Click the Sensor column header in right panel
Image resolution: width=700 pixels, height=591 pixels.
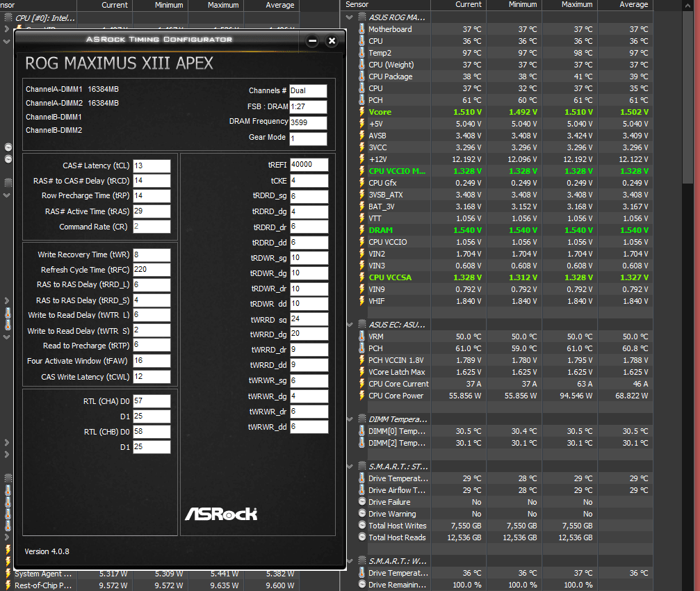(x=386, y=5)
